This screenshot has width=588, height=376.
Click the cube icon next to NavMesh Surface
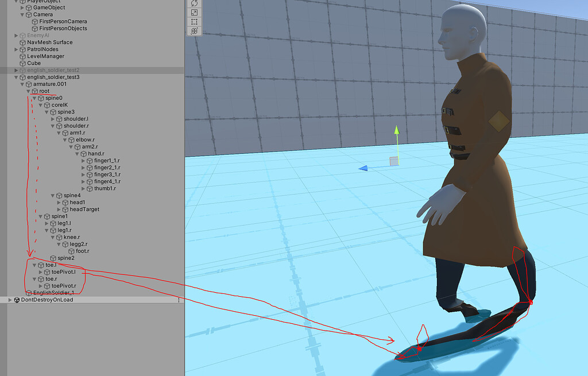point(23,42)
